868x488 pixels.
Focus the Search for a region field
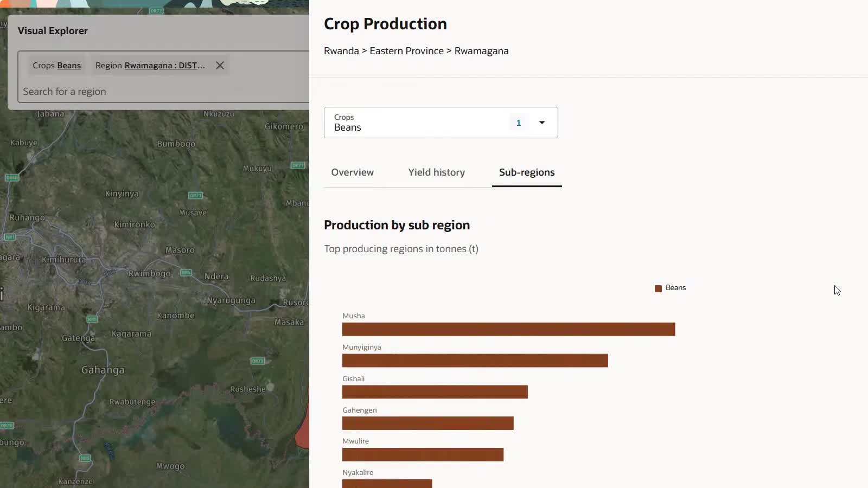coord(163,92)
